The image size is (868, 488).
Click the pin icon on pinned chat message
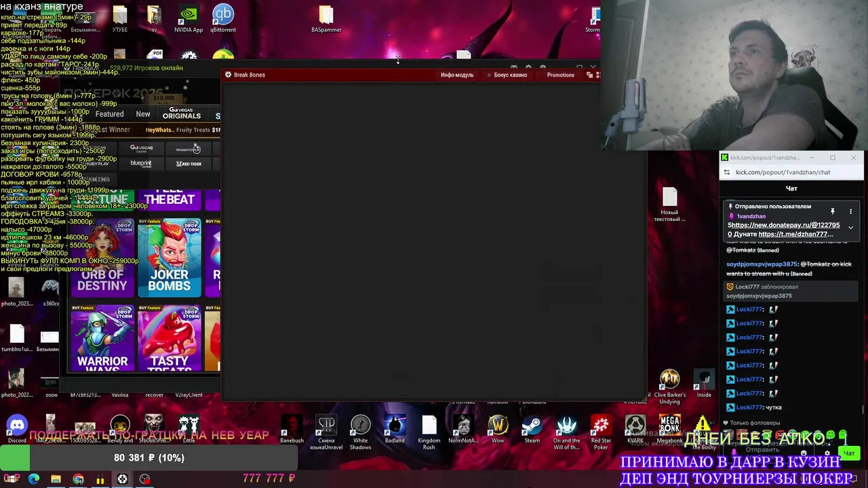pyautogui.click(x=833, y=211)
